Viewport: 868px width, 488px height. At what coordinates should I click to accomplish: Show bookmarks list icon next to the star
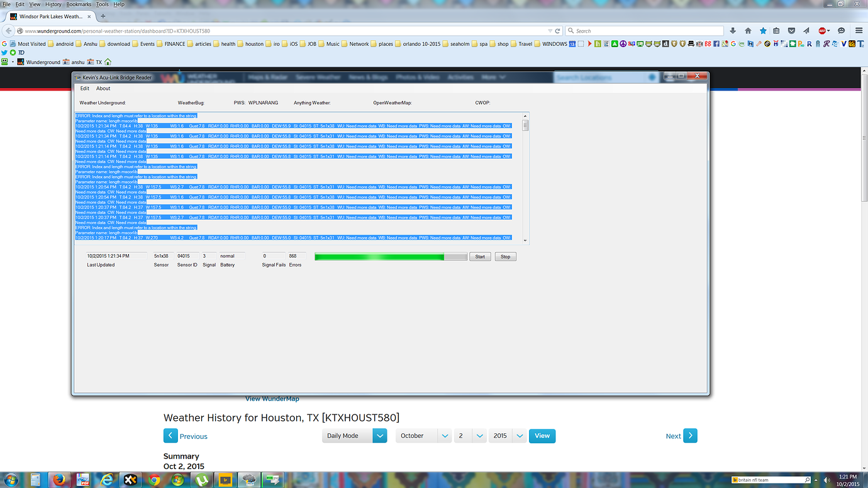point(776,30)
